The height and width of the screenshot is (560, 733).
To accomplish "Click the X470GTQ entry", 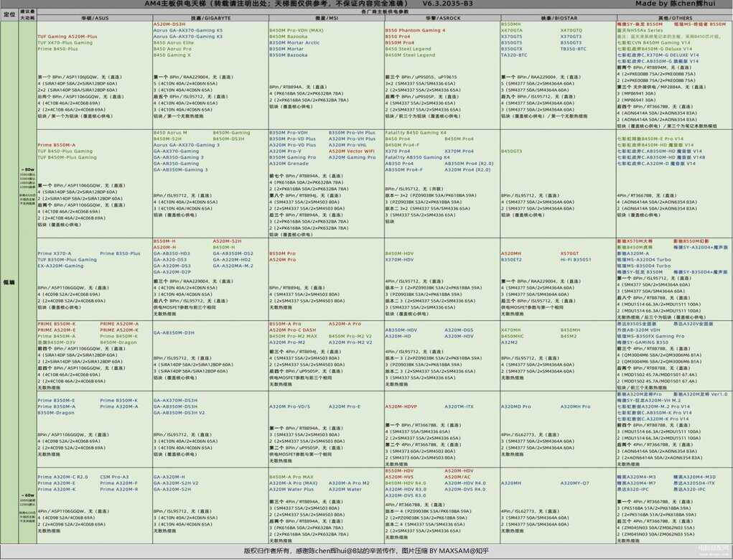I will 571,30.
